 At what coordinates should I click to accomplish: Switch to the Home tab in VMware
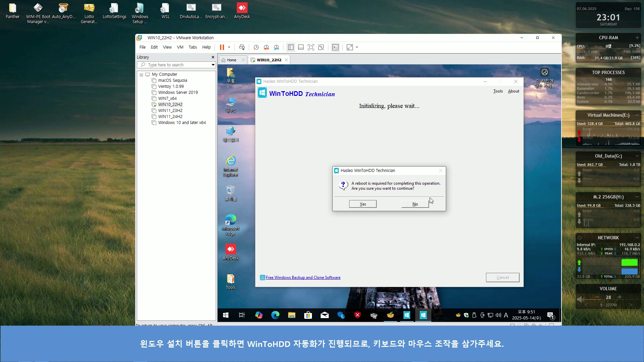[x=231, y=60]
